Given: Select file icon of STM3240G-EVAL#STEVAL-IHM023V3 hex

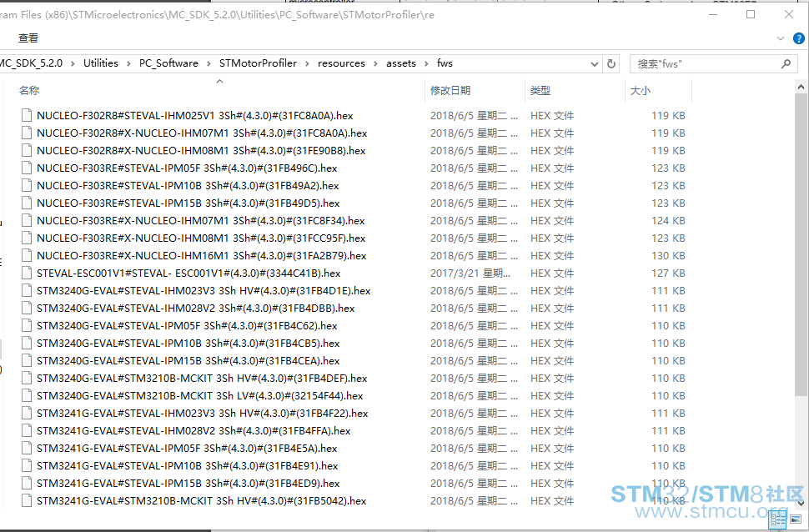Looking at the screenshot, I should point(27,290).
